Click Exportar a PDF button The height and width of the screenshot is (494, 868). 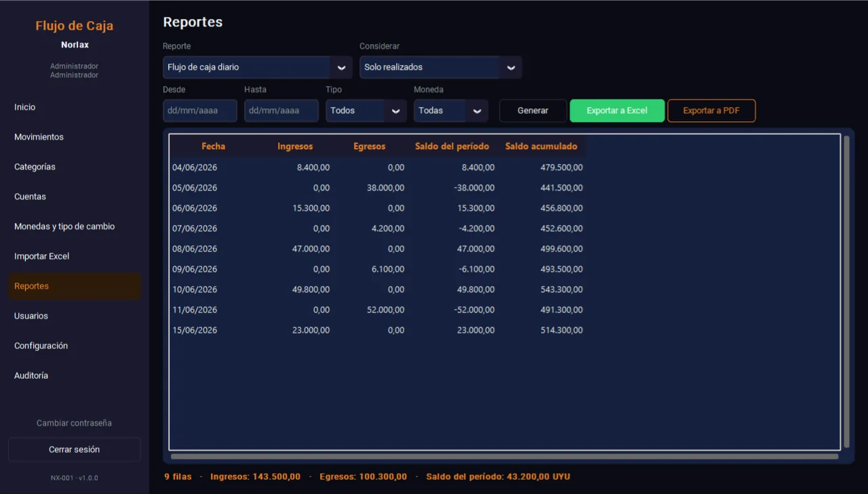[711, 111]
